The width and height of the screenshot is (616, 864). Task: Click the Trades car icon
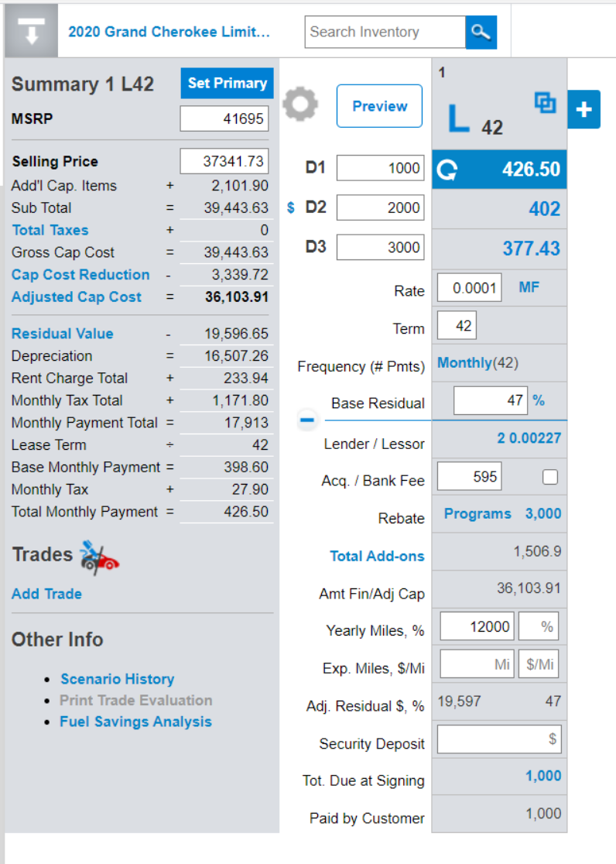99,557
